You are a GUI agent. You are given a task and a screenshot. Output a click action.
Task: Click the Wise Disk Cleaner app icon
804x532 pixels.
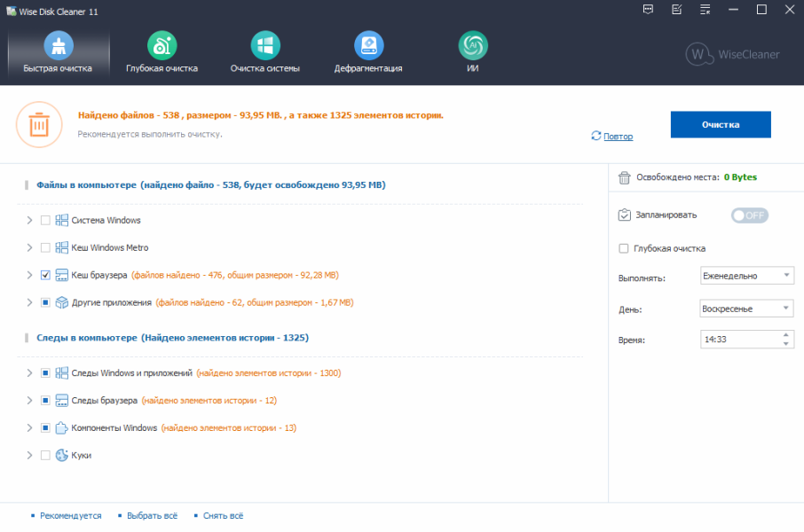pos(11,11)
